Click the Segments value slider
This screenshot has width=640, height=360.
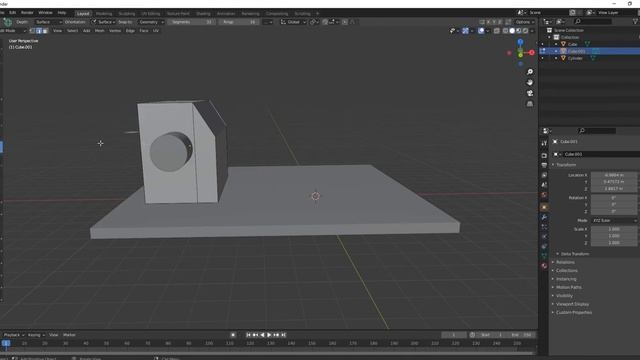click(191, 22)
